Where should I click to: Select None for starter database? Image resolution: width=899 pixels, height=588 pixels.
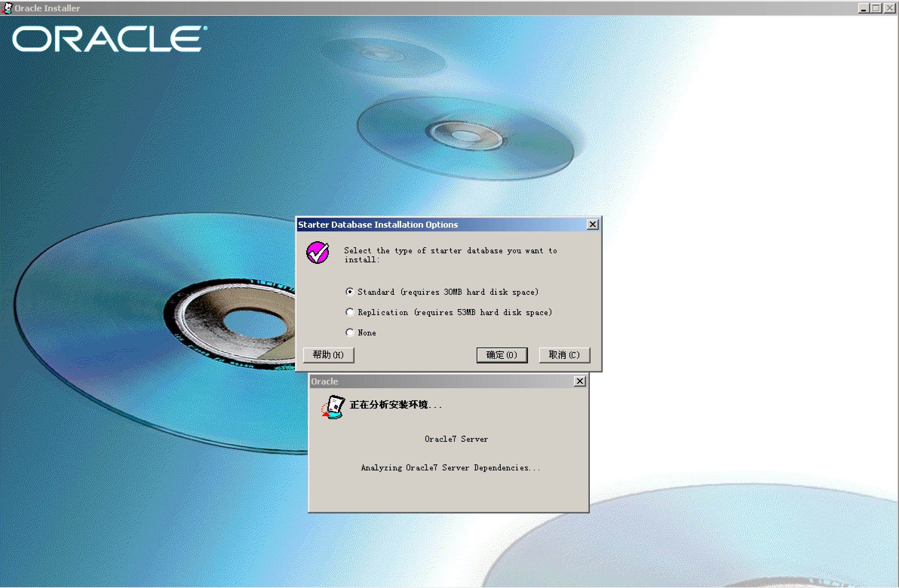[350, 333]
